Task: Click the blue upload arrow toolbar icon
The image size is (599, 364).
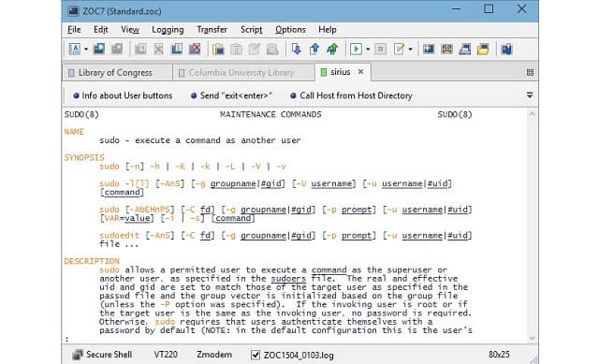Action: tap(314, 49)
